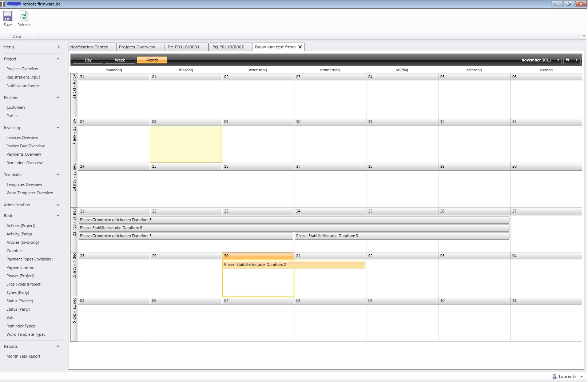588x382 pixels.
Task: Go to the next month arrow
Action: click(576, 60)
